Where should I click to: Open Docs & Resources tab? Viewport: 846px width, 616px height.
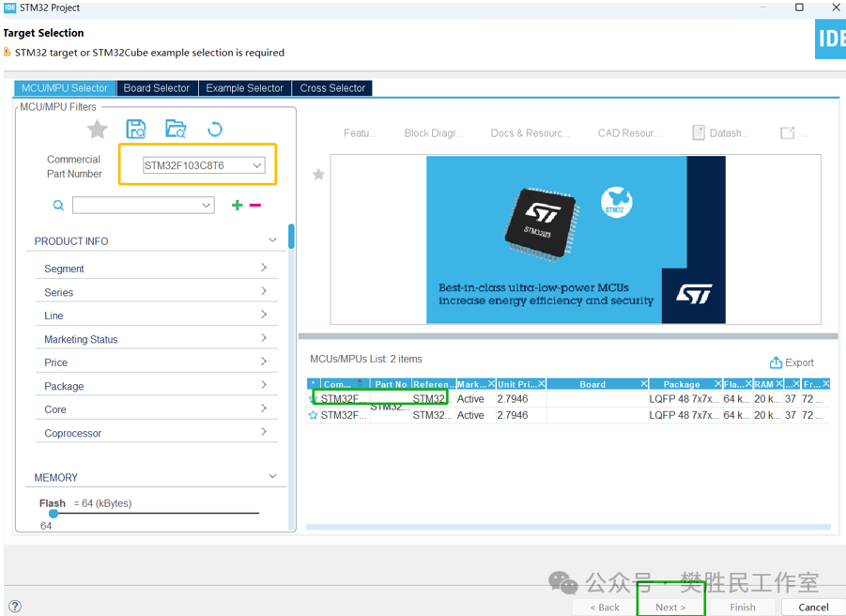(x=530, y=133)
